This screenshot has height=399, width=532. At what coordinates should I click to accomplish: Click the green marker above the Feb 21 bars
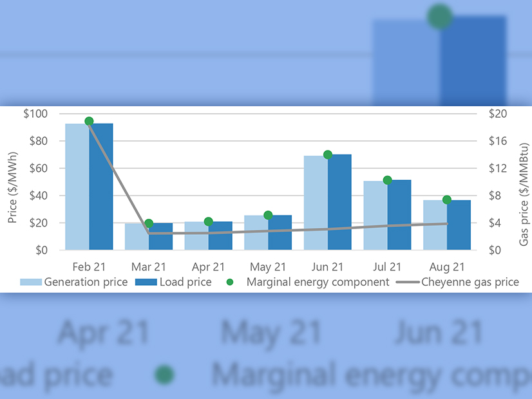pos(89,121)
